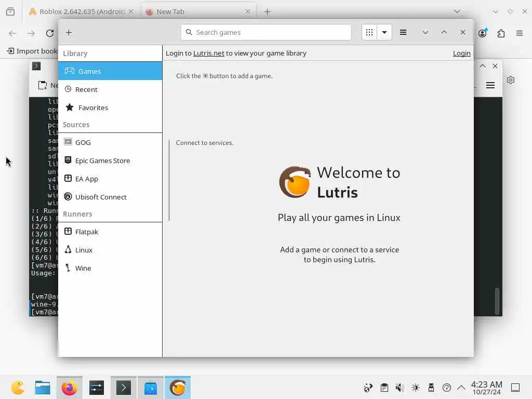The image size is (532, 399).
Task: Expand hidden system tray icons
Action: [x=461, y=388]
